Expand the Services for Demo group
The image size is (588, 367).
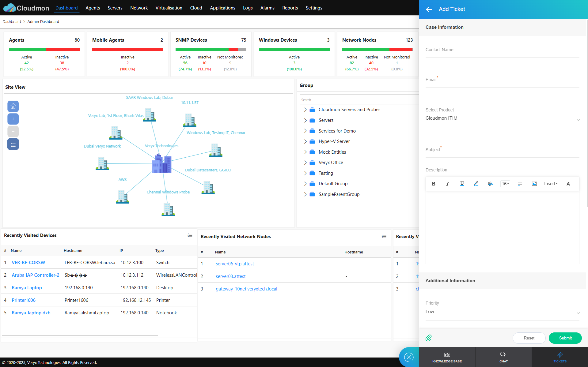coord(305,131)
